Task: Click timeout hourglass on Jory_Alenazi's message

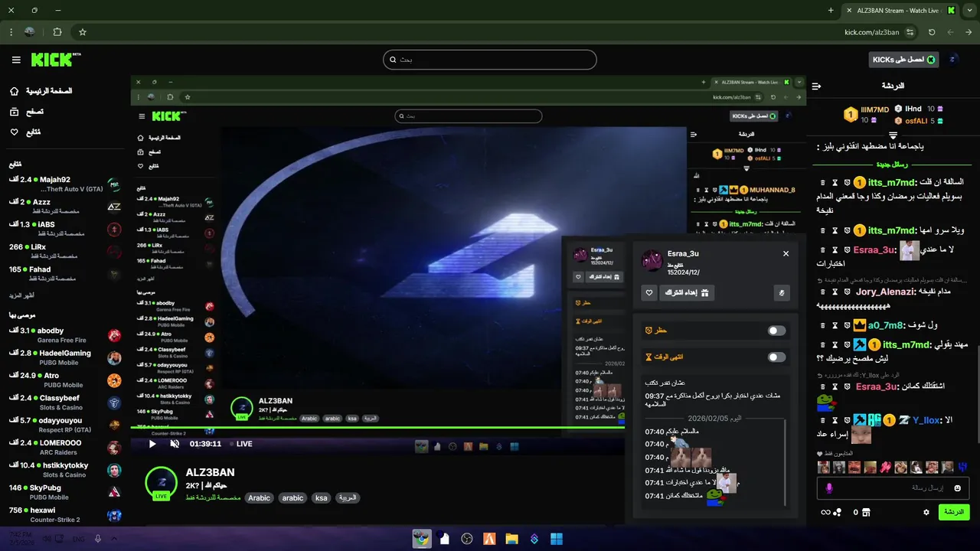Action: click(x=835, y=292)
